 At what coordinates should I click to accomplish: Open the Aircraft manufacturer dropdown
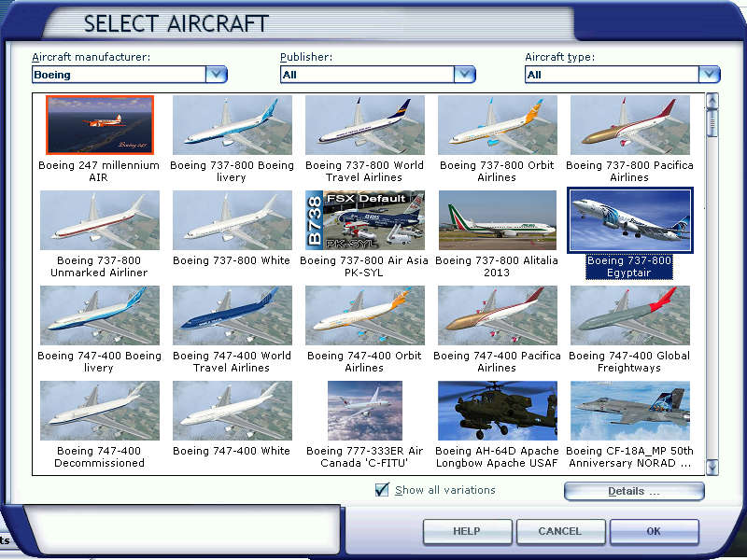tap(216, 75)
